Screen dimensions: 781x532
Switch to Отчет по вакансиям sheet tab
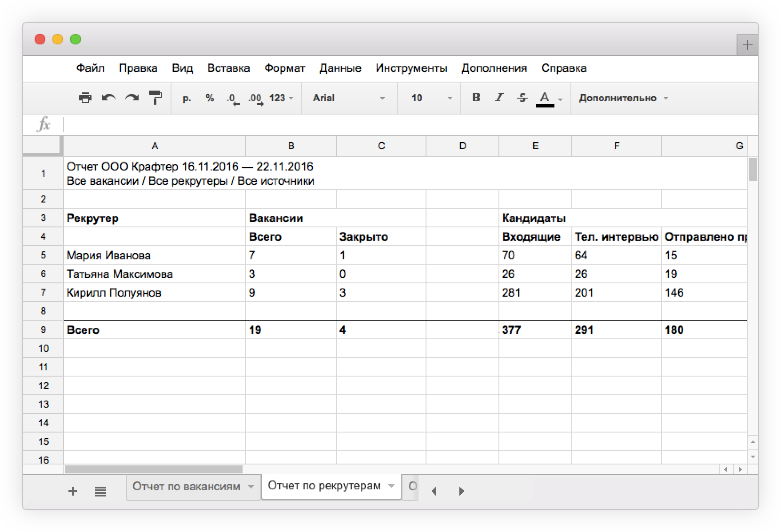pyautogui.click(x=187, y=486)
